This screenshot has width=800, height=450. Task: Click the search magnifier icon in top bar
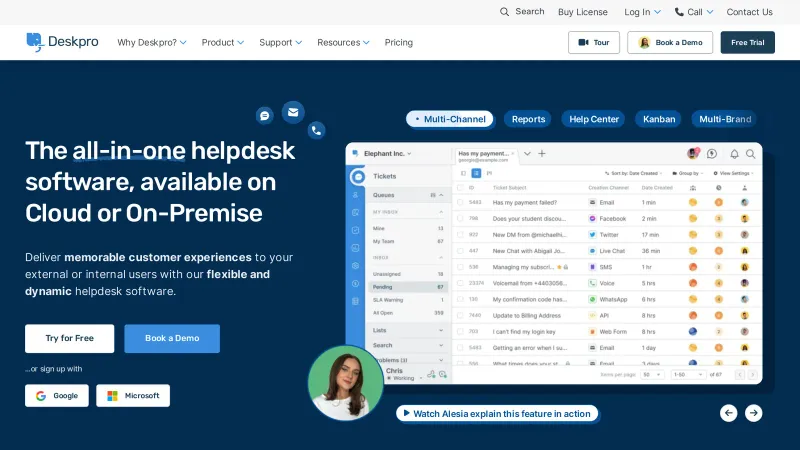pos(505,12)
